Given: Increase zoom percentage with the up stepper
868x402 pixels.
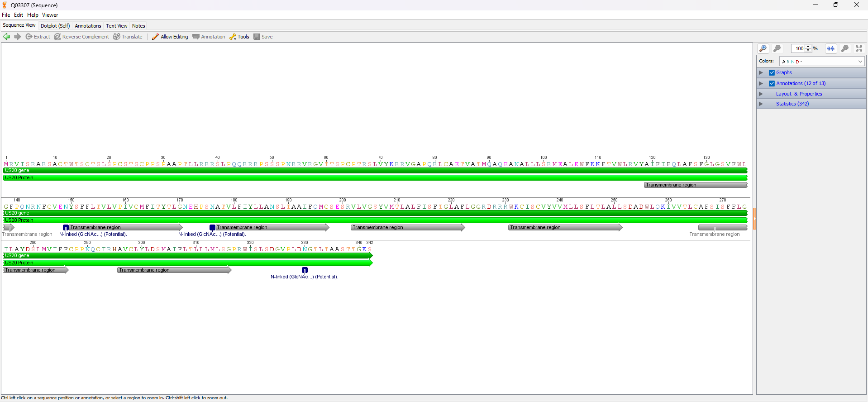Looking at the screenshot, I should [x=808, y=47].
